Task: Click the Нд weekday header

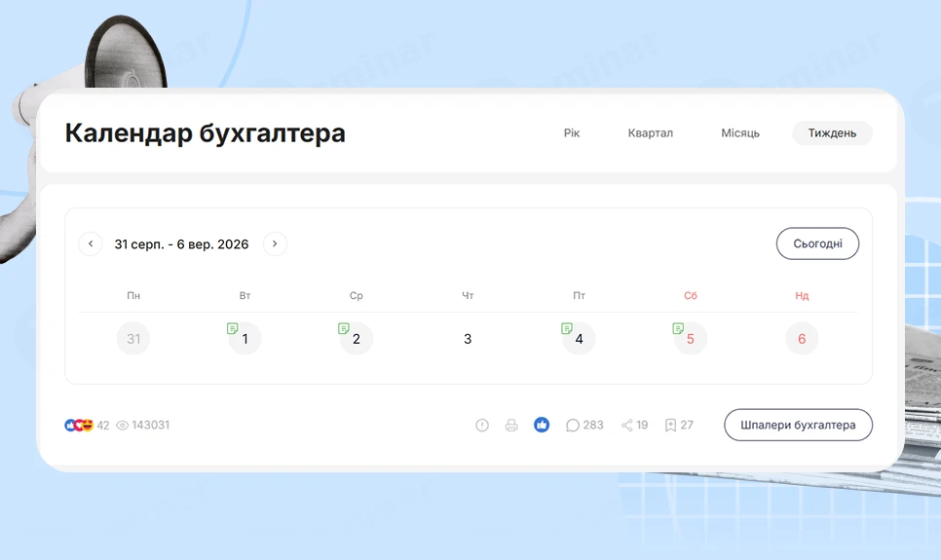Action: (x=802, y=295)
